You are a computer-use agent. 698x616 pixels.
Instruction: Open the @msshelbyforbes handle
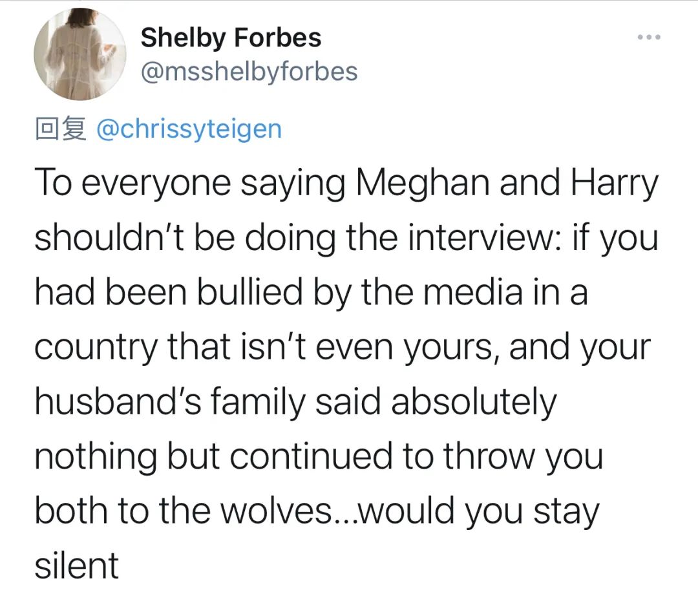249,71
